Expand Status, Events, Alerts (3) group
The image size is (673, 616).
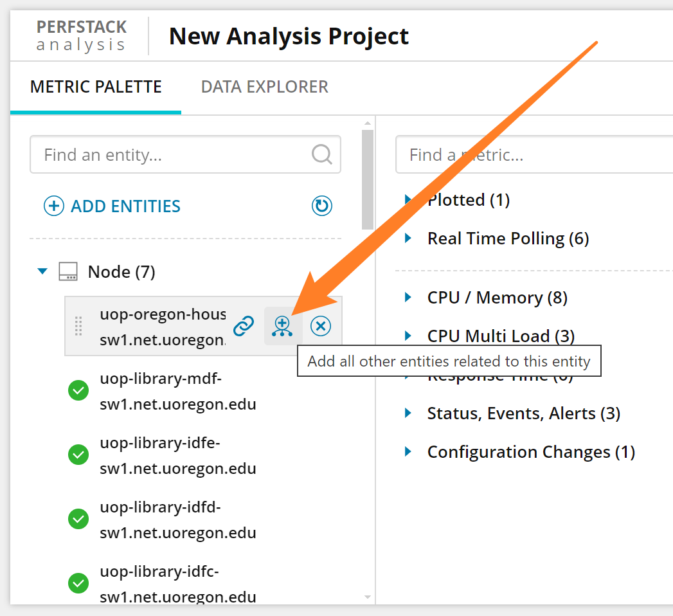[408, 413]
